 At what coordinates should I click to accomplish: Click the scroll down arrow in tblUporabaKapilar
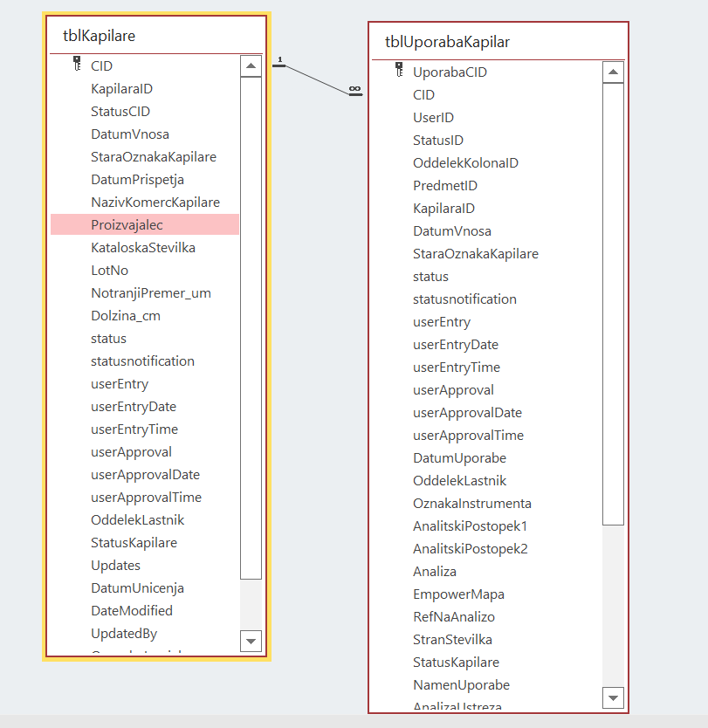(613, 697)
